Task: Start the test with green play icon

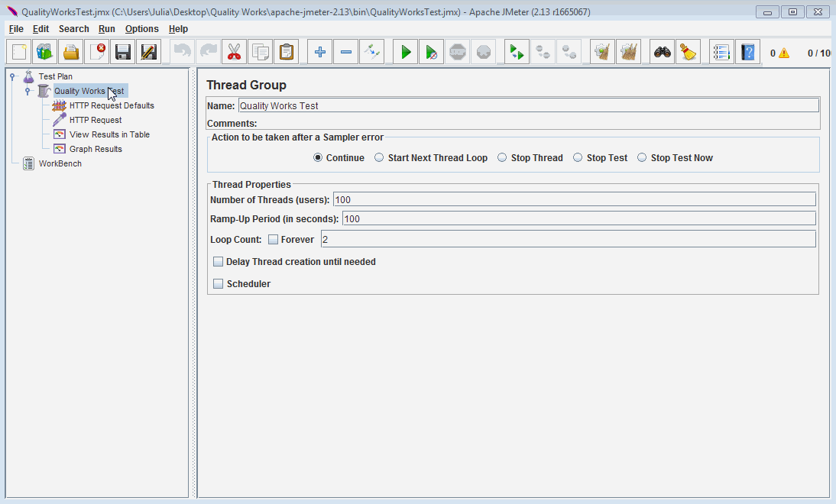Action: [406, 52]
